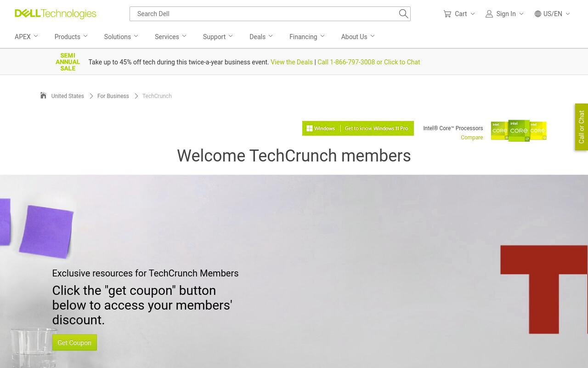The image size is (588, 368).
Task: Click the globe region icon
Action: 538,14
